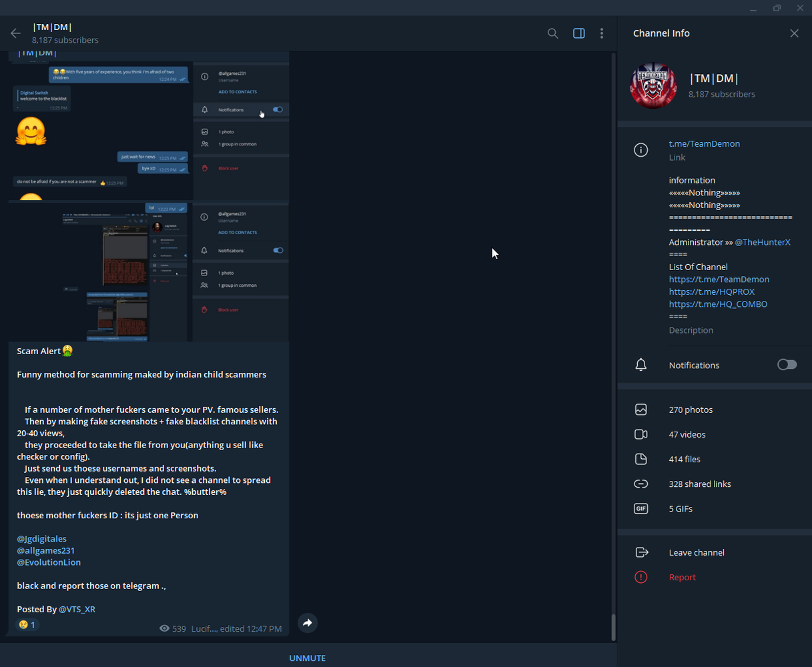Click the photos icon

641,410
